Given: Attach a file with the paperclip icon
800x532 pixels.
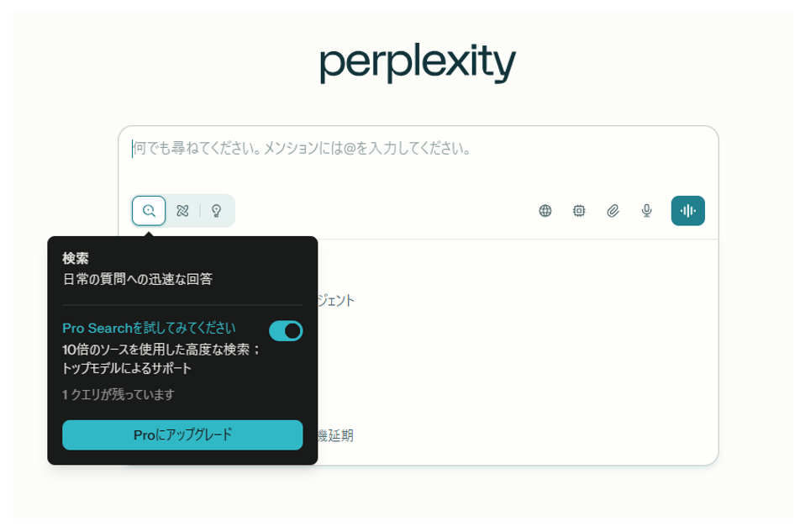Looking at the screenshot, I should (x=613, y=211).
